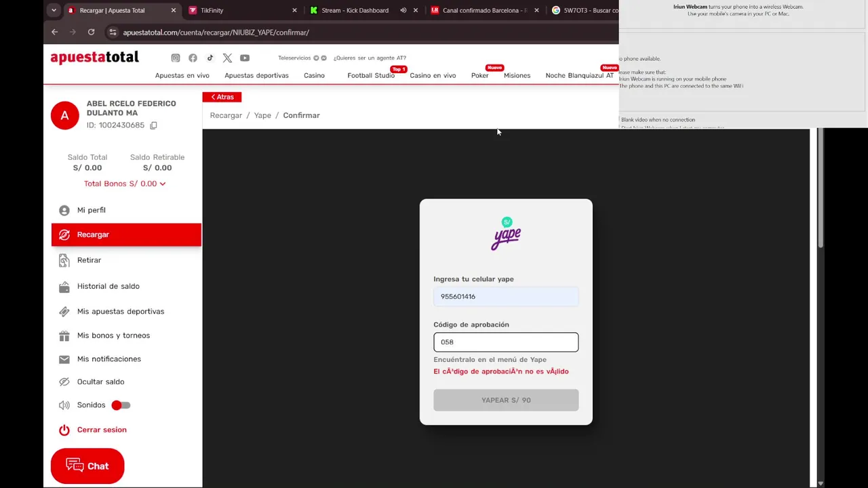The width and height of the screenshot is (868, 488).
Task: Open the YouTube icon in header
Action: point(245,58)
